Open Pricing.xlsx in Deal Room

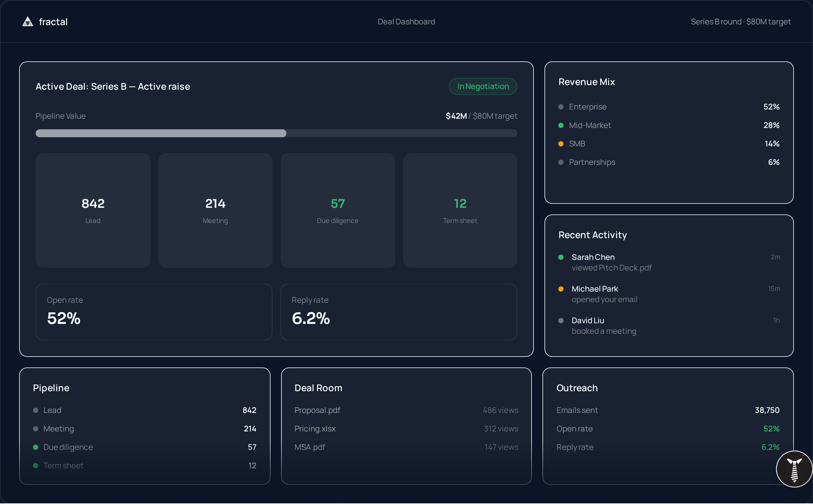click(406, 429)
